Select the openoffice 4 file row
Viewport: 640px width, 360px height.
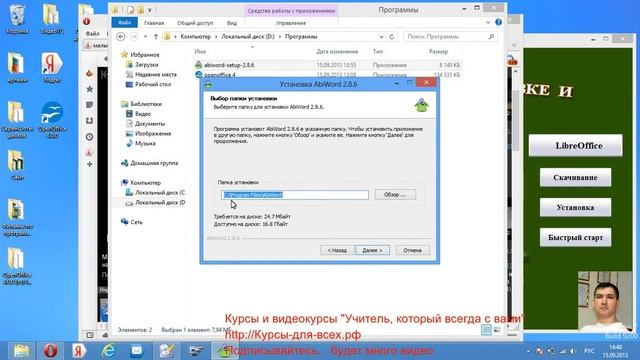click(x=328, y=75)
